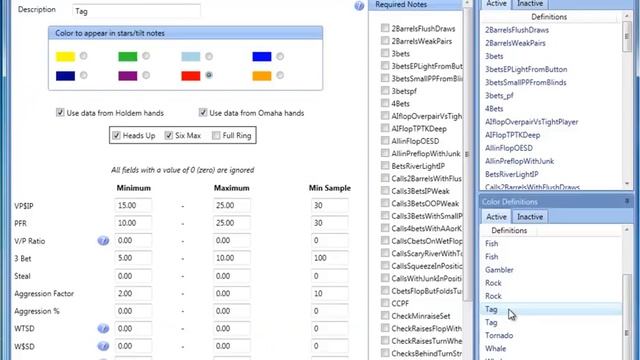Select AllinPreflopWithJunk in definitions list
This screenshot has width=640, height=360.
[x=519, y=161]
